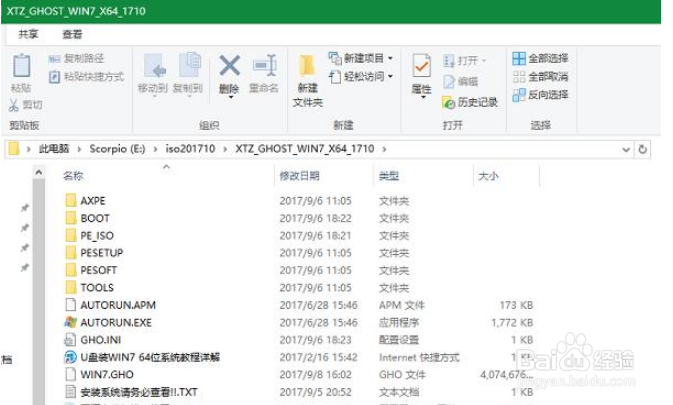
Task: Click the 1,772 KB size cell
Action: pyautogui.click(x=512, y=323)
